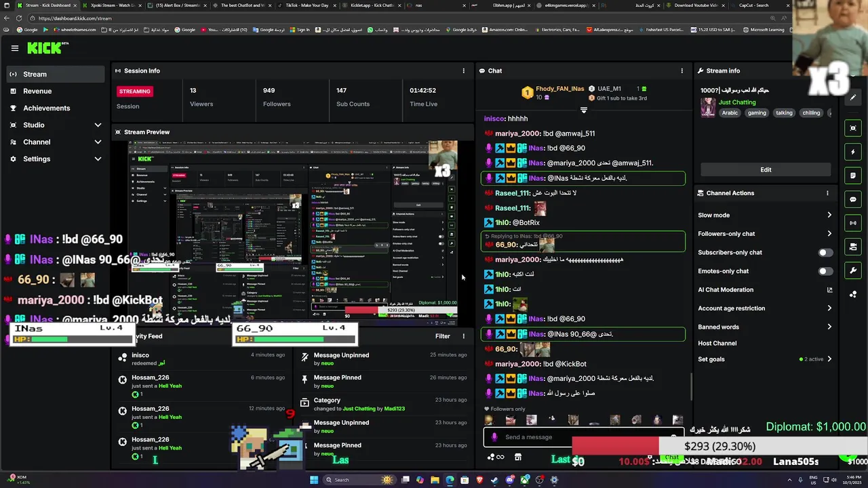Click the Arabic tag in Stream info
Image resolution: width=868 pixels, height=488 pixels.
(730, 113)
